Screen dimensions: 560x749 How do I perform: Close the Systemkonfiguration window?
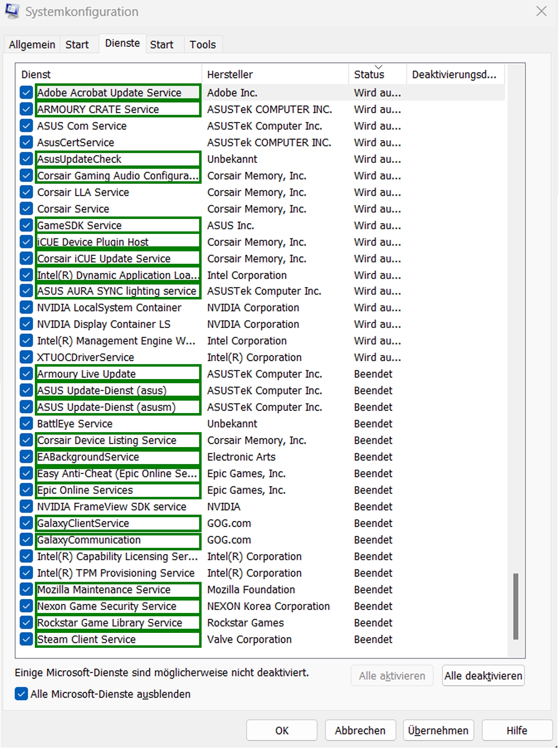(541, 11)
